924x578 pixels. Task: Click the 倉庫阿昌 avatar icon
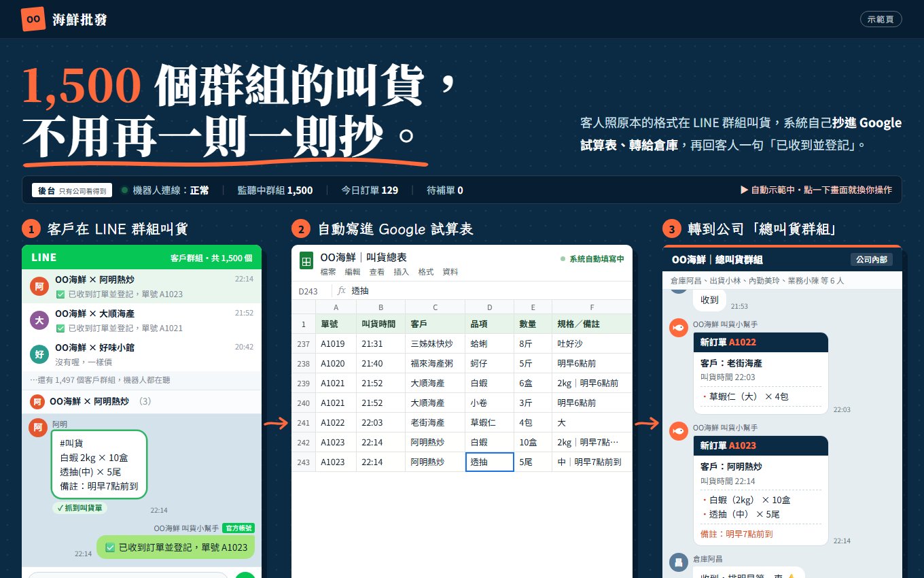[678, 562]
